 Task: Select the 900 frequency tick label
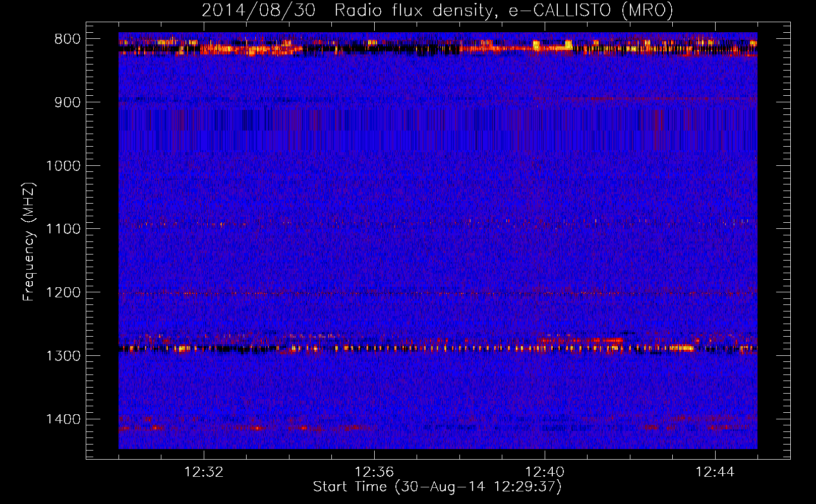click(x=68, y=102)
